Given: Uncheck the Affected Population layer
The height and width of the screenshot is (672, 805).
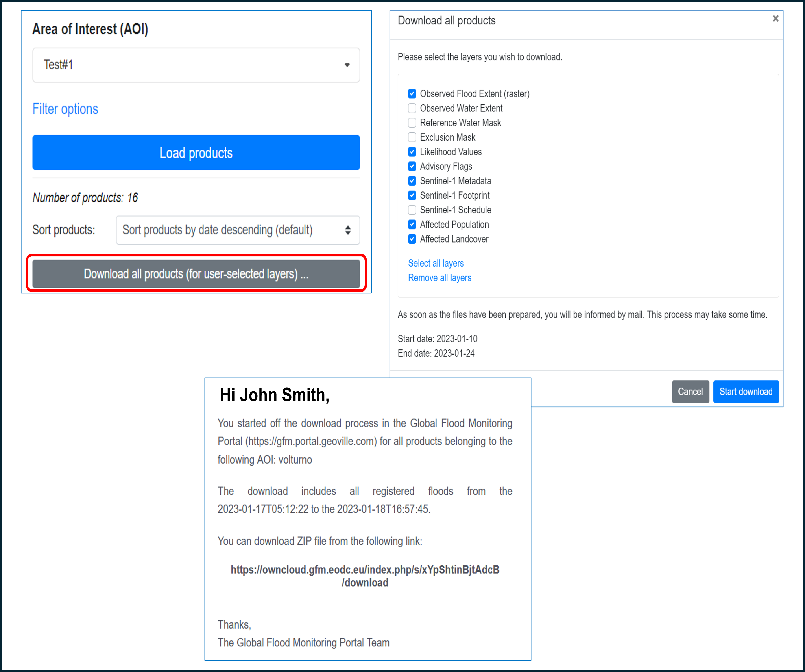Looking at the screenshot, I should (412, 225).
